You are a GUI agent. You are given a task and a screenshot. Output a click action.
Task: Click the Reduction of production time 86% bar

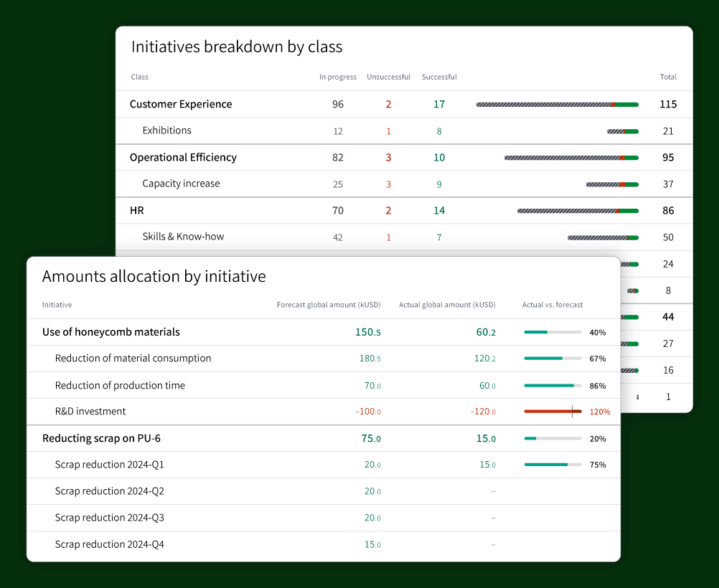pyautogui.click(x=553, y=386)
